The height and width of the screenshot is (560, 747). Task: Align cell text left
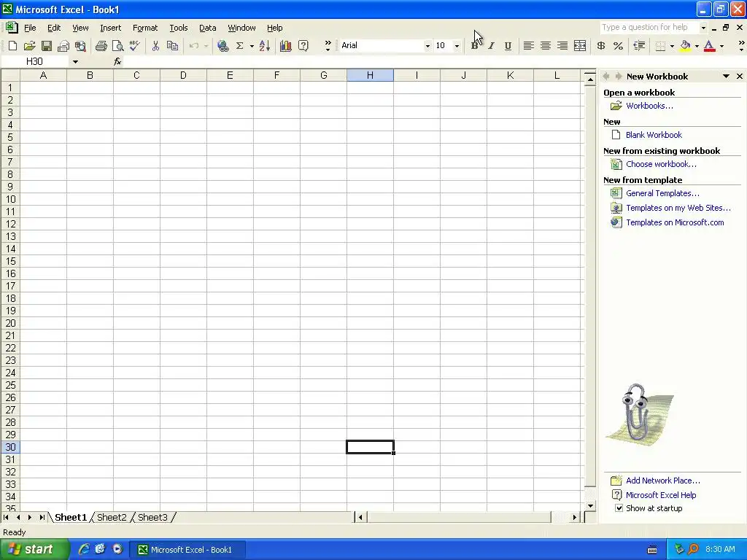pos(528,46)
